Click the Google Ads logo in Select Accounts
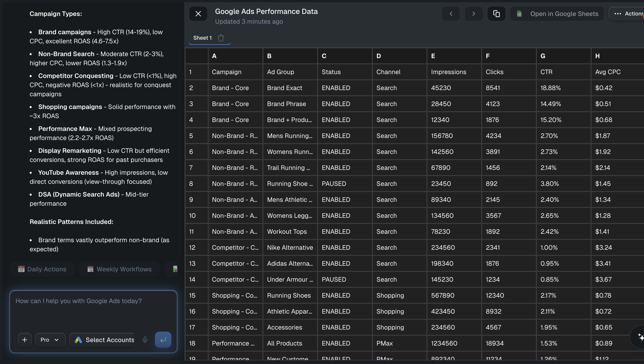This screenshot has height=364, width=644. 78,340
